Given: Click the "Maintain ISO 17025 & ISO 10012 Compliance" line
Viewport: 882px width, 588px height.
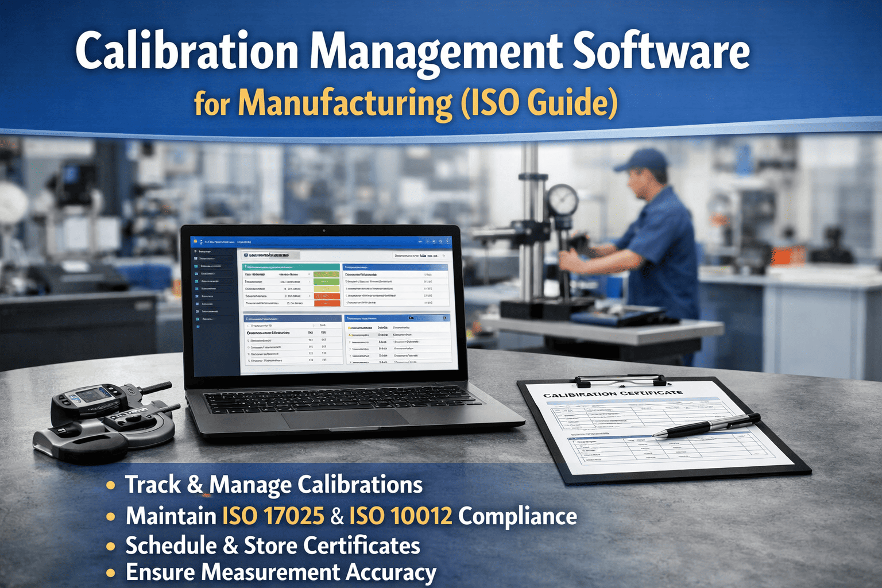Looking at the screenshot, I should tap(351, 516).
